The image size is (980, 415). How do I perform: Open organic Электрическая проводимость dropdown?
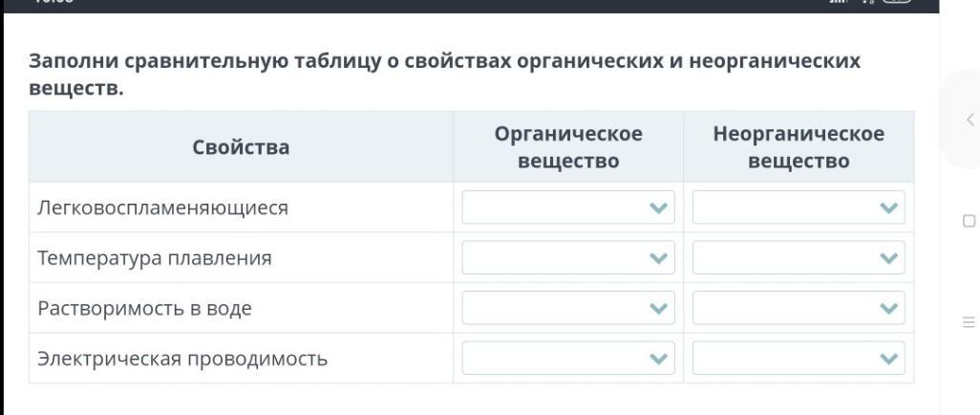click(x=568, y=359)
